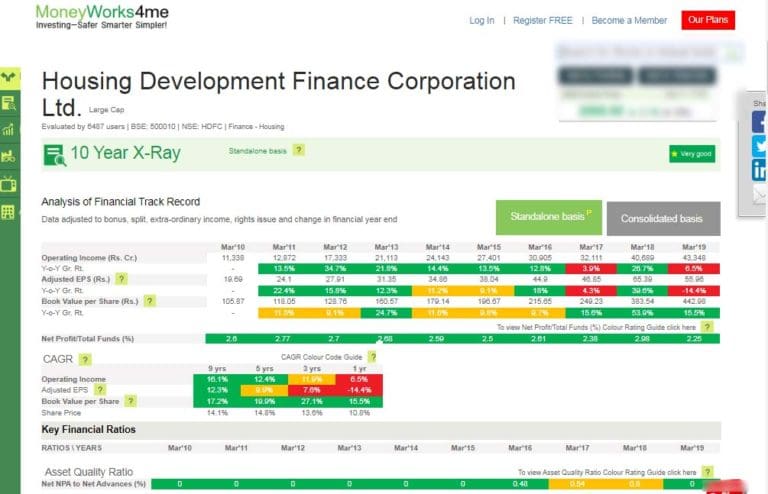Click the Log In link

tap(481, 21)
